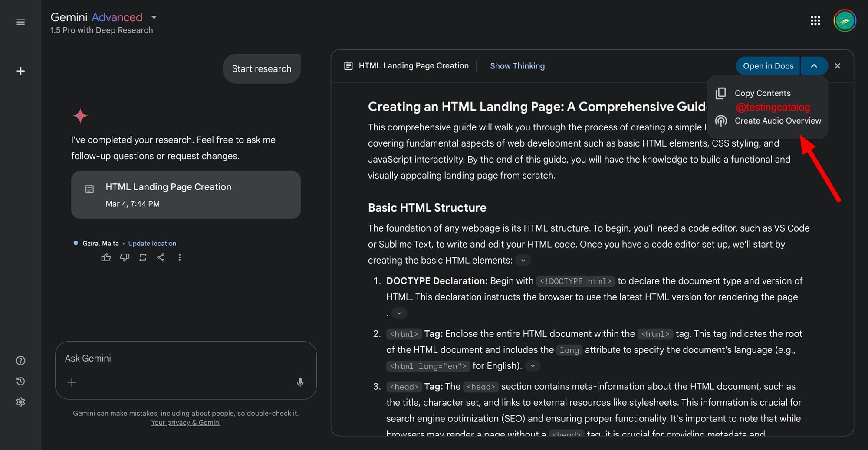
Task: Open the Gemini Advanced model dropdown
Action: (154, 17)
